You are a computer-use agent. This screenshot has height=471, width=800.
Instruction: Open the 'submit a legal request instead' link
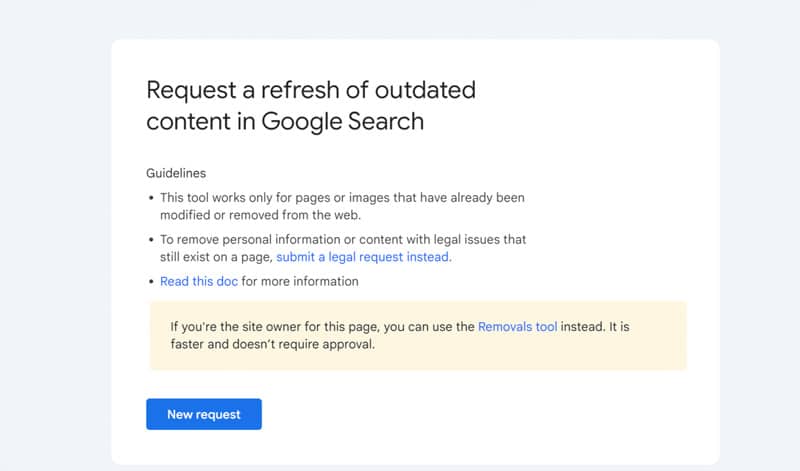click(x=364, y=257)
